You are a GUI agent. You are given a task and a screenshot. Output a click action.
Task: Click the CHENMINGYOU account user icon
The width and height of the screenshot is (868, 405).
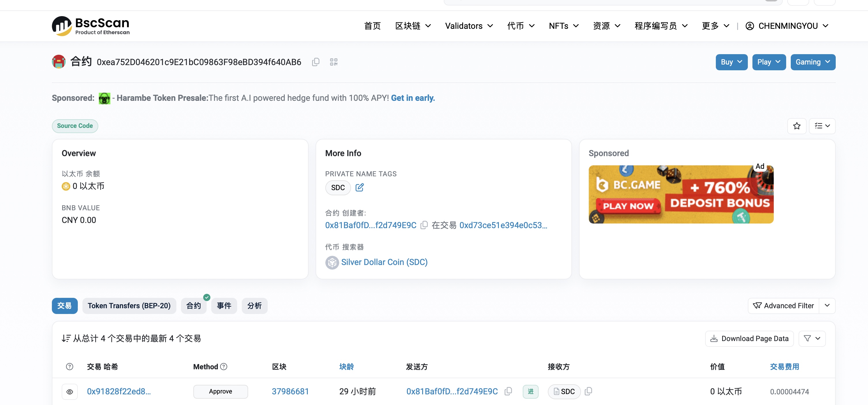coord(750,26)
